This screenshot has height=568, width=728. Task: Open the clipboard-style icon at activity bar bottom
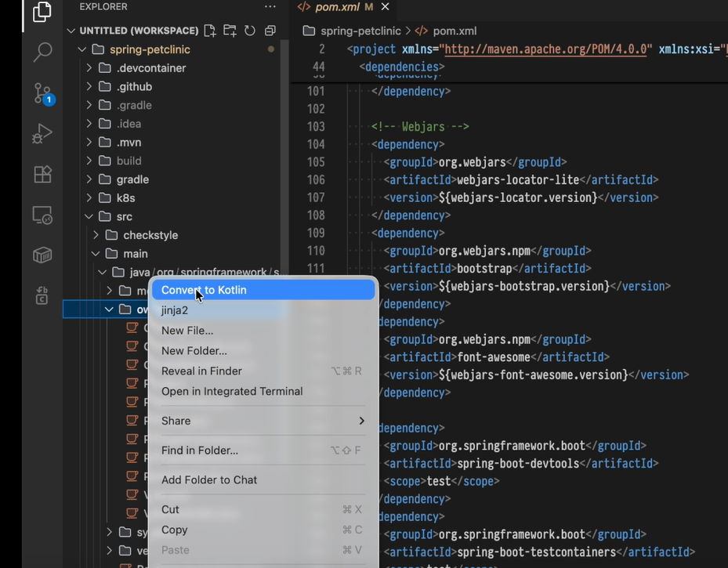pyautogui.click(x=42, y=295)
